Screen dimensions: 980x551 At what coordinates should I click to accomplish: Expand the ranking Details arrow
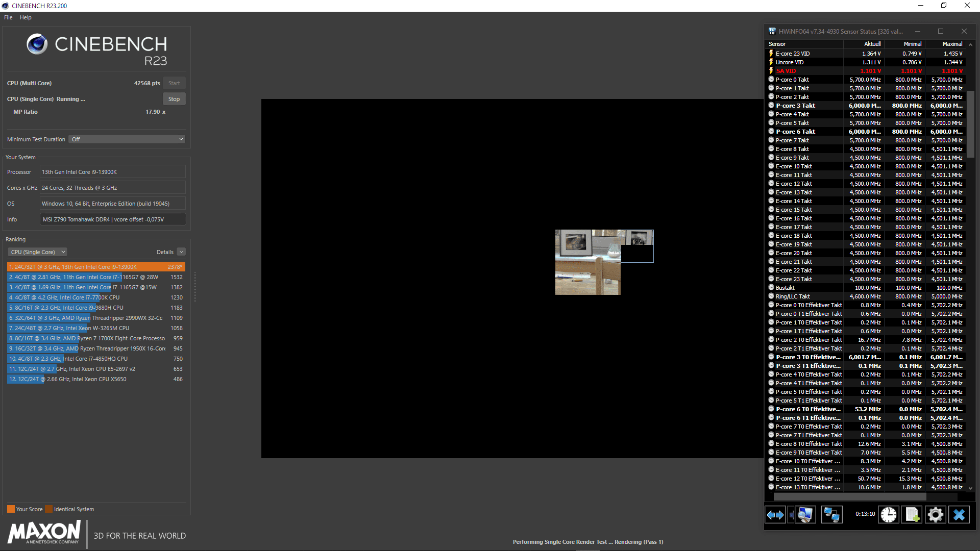click(181, 252)
